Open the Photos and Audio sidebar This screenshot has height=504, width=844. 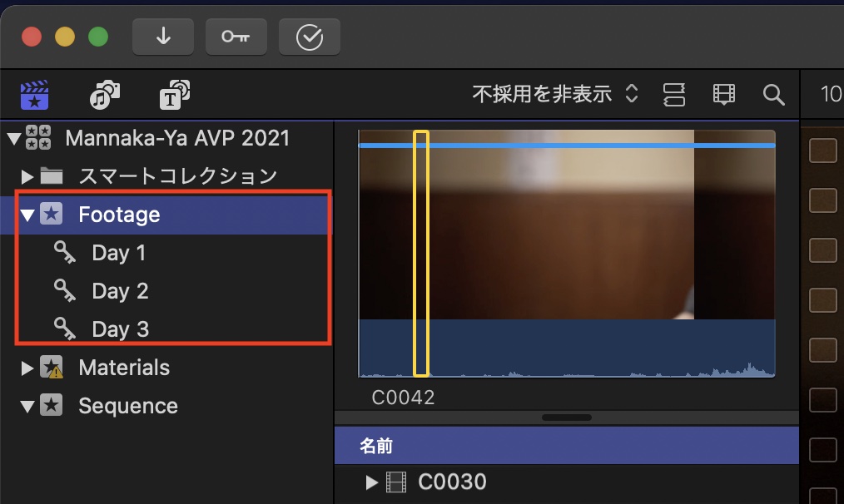tap(104, 95)
